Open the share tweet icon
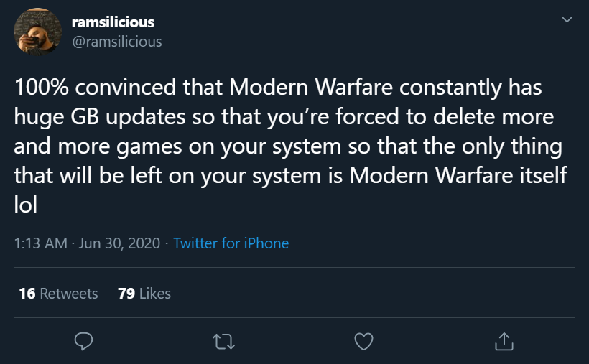 click(504, 342)
